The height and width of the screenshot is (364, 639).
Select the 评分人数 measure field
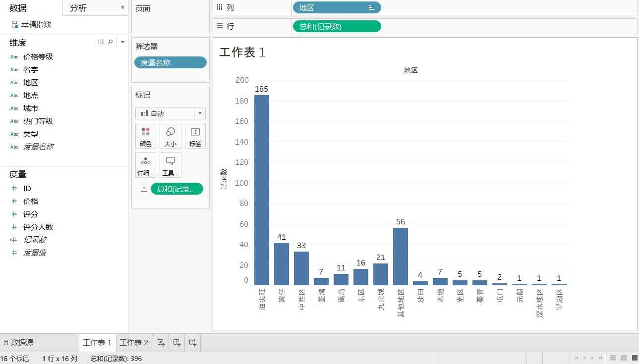pyautogui.click(x=38, y=227)
